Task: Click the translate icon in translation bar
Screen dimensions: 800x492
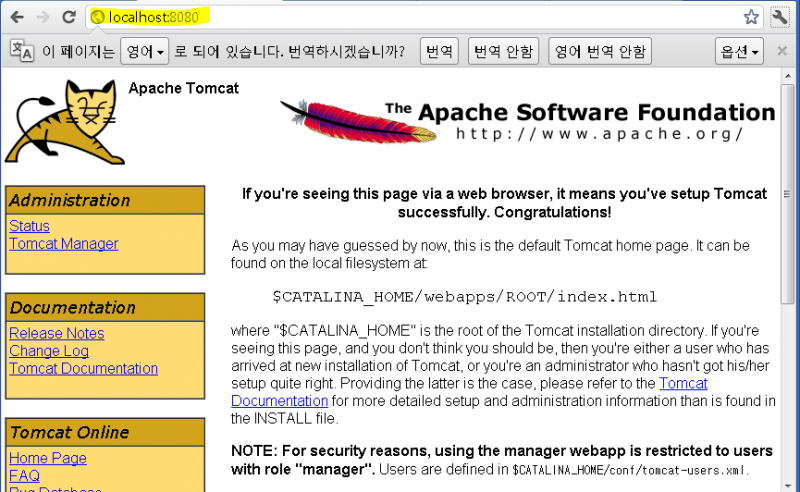Action: point(22,51)
